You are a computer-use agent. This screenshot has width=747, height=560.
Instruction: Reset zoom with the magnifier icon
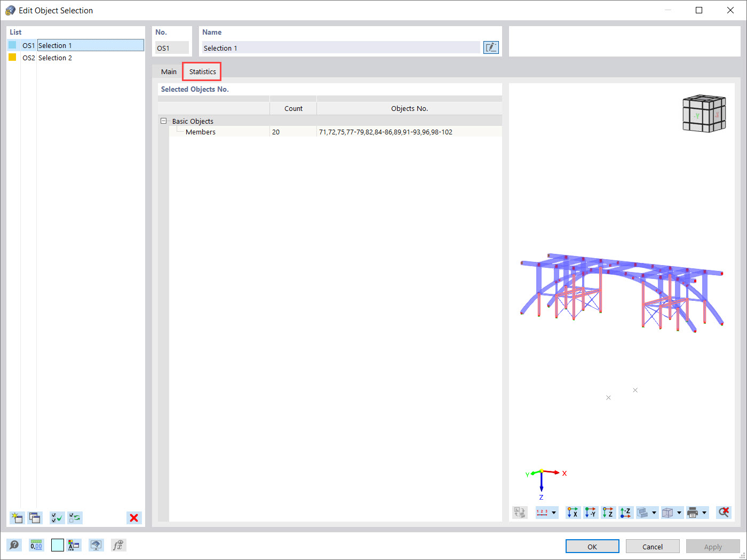pyautogui.click(x=724, y=512)
